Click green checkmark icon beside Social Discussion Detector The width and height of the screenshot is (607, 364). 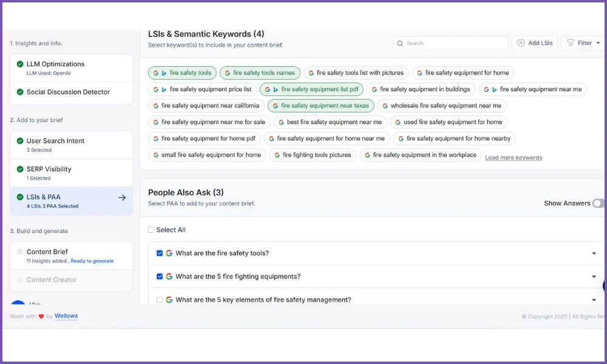point(20,92)
